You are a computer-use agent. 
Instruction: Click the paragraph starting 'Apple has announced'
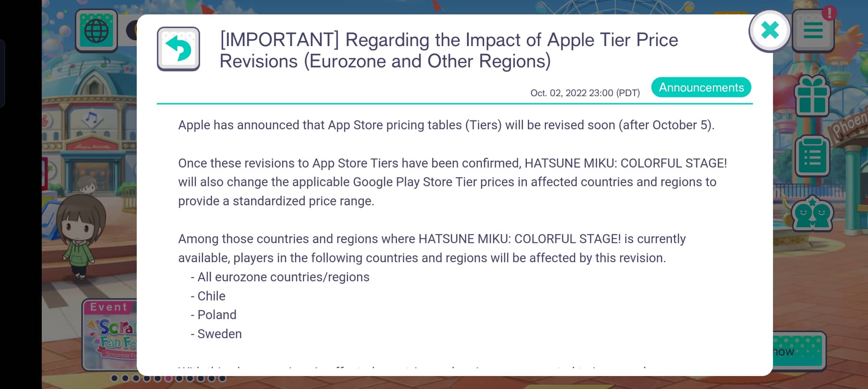[x=446, y=125]
